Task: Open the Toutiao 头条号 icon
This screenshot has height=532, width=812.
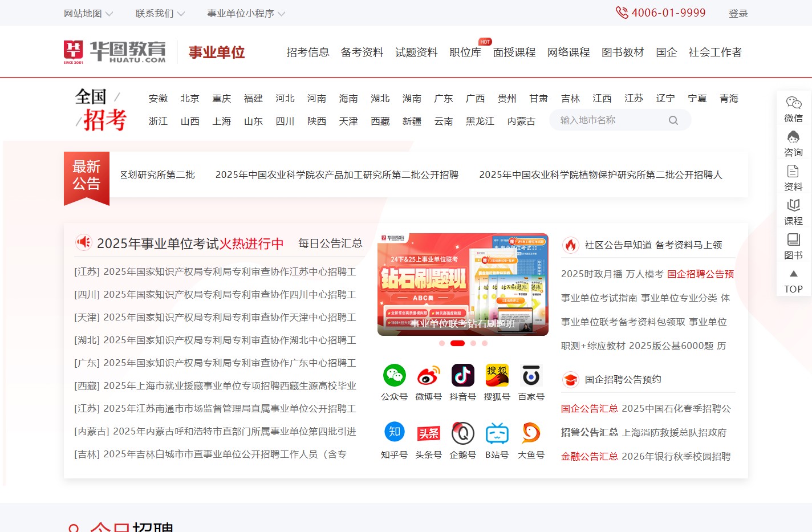Action: tap(428, 433)
